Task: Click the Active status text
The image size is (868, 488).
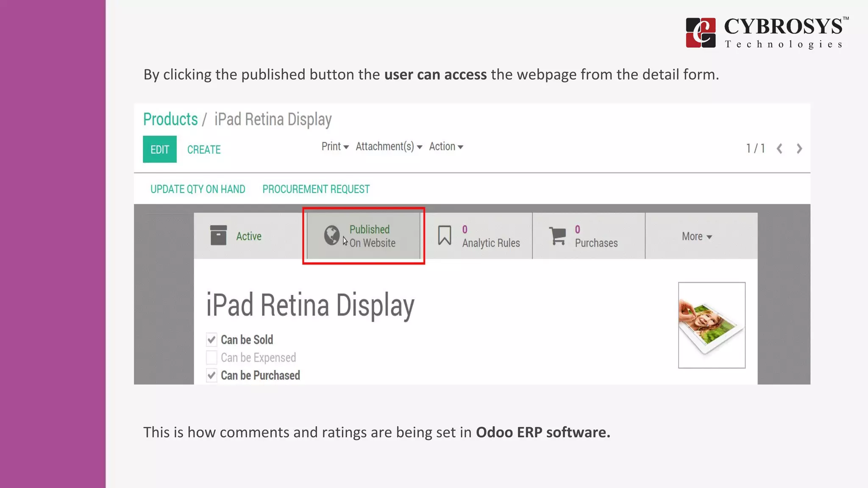Action: coord(249,236)
